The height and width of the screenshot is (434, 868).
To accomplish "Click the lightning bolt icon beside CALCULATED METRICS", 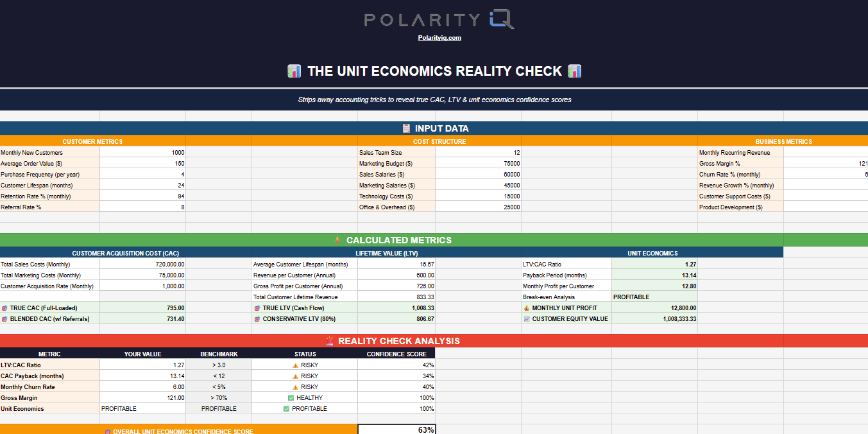I will pos(337,240).
